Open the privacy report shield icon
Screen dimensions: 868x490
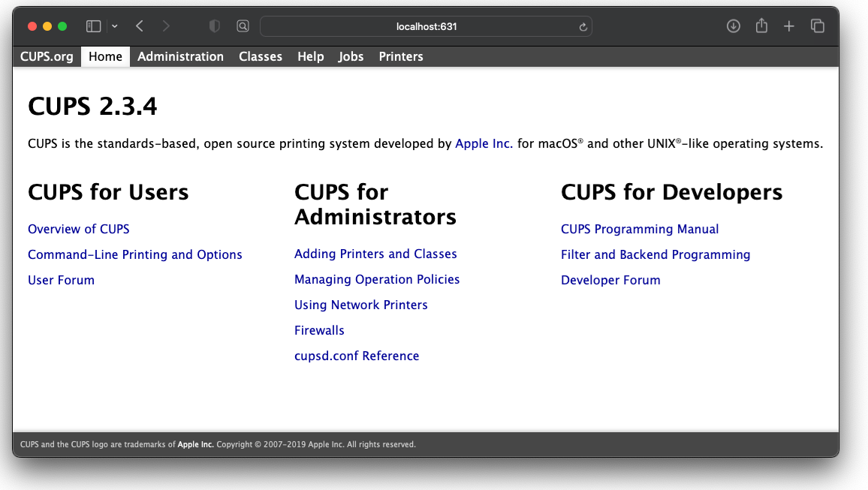(215, 26)
